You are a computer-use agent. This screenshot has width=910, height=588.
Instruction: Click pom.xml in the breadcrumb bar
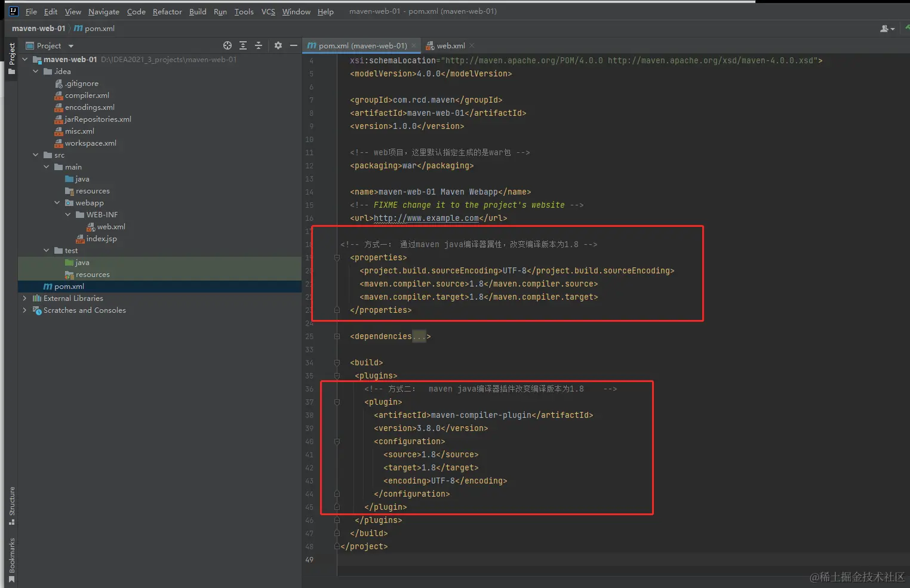[x=94, y=28]
